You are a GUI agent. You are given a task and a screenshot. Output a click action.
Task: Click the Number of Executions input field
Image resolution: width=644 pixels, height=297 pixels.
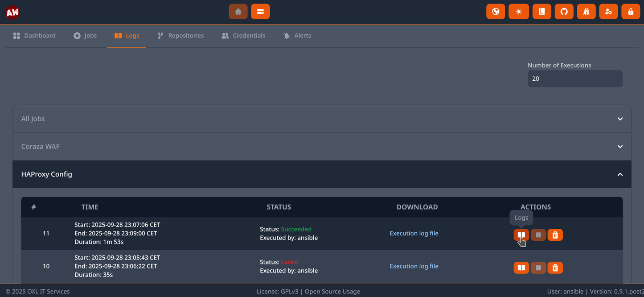click(x=575, y=78)
